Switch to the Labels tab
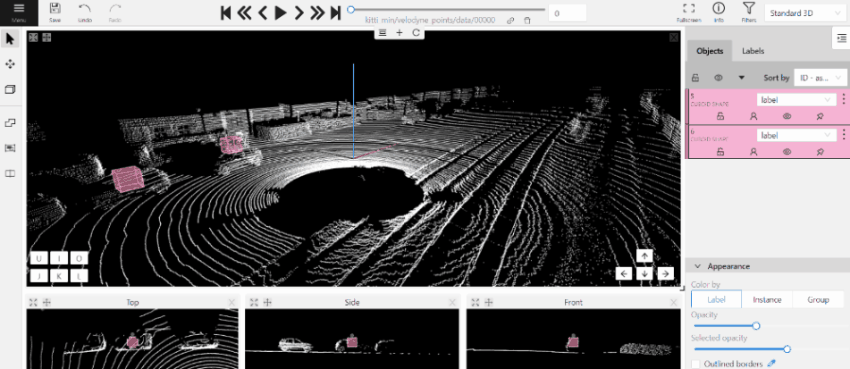This screenshot has height=369, width=850. [x=753, y=51]
